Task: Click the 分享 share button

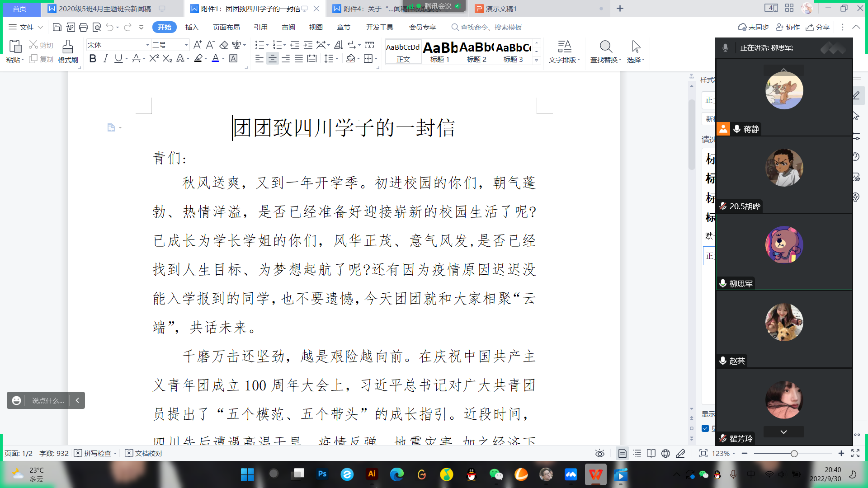Action: (x=818, y=28)
